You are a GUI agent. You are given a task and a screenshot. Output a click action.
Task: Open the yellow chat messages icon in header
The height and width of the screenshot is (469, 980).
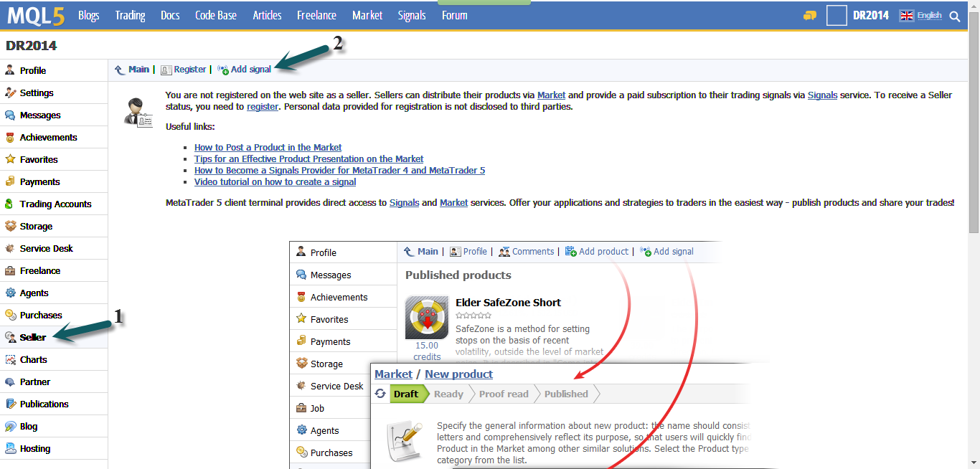(x=810, y=16)
